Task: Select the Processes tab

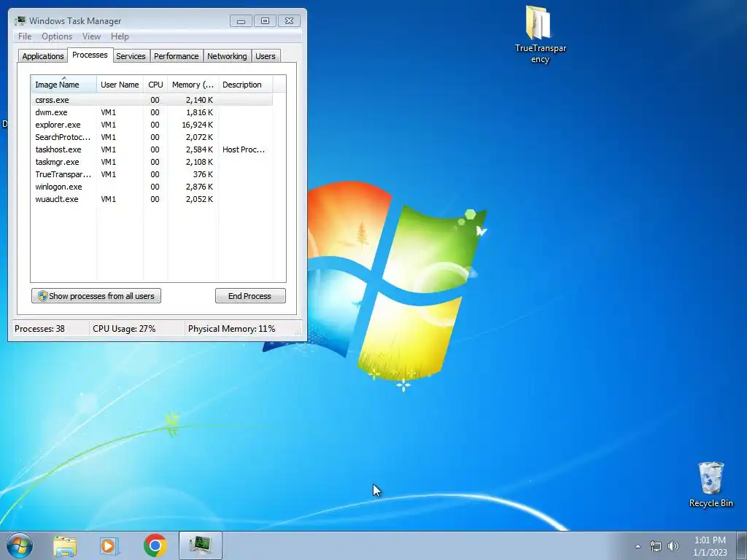Action: (90, 55)
